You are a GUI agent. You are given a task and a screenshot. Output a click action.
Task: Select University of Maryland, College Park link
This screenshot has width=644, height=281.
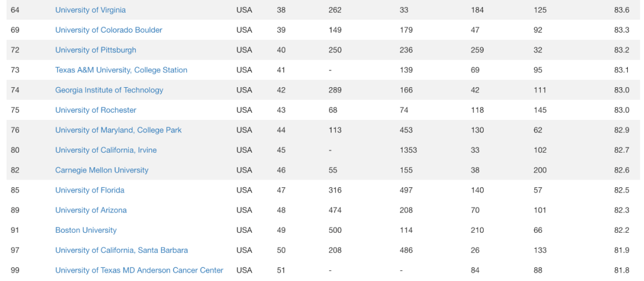click(x=118, y=130)
